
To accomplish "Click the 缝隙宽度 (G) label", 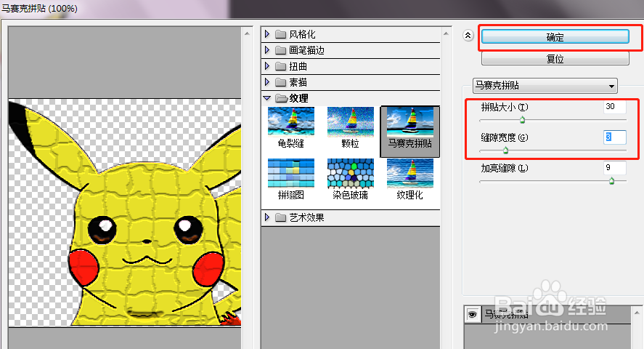I will click(x=505, y=137).
